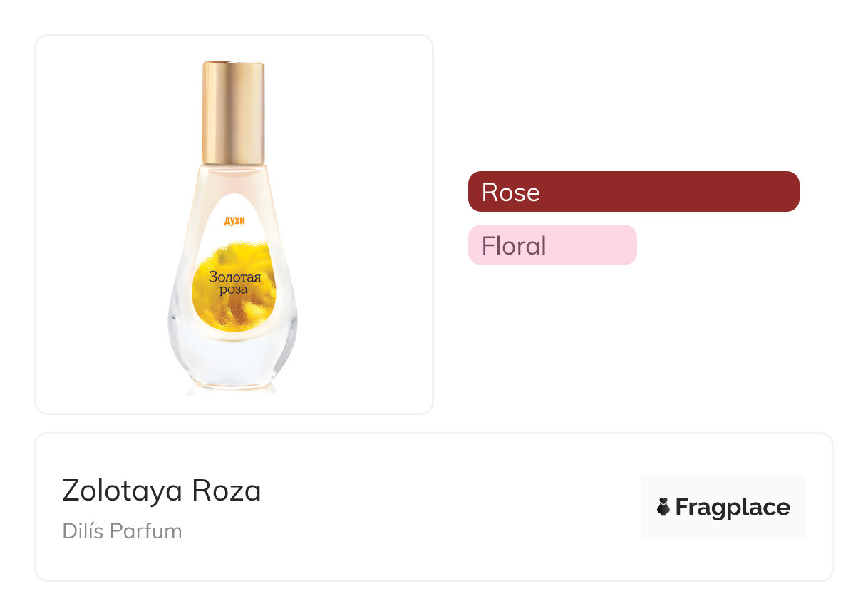Image resolution: width=868 pixels, height=616 pixels.
Task: Open the Zolotaya Roza perfume title
Action: pyautogui.click(x=162, y=491)
